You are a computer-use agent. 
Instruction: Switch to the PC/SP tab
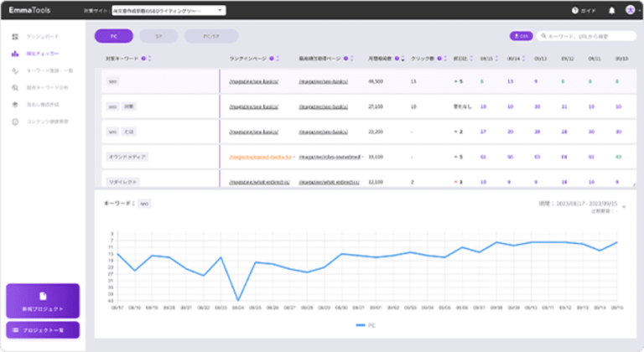click(x=210, y=37)
